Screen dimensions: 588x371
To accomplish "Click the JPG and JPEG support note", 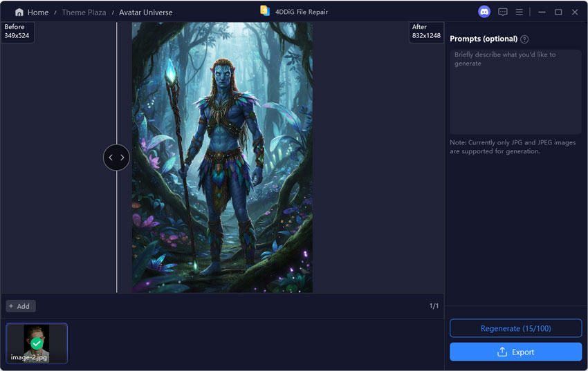I will (x=513, y=146).
